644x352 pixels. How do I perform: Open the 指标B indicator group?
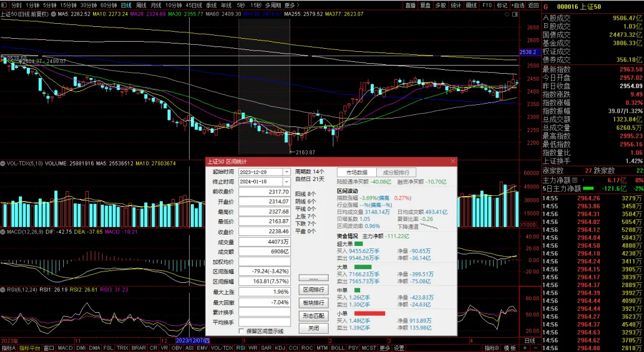click(x=491, y=348)
